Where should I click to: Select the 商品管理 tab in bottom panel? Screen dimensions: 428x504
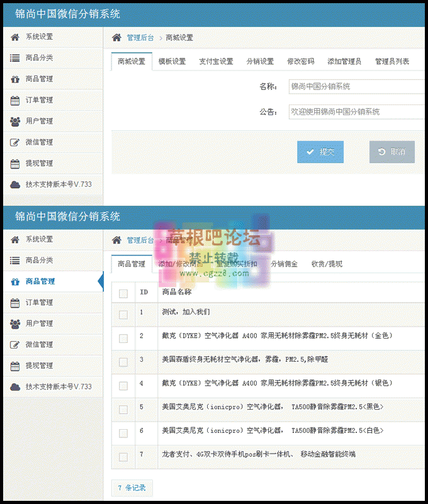click(x=132, y=264)
